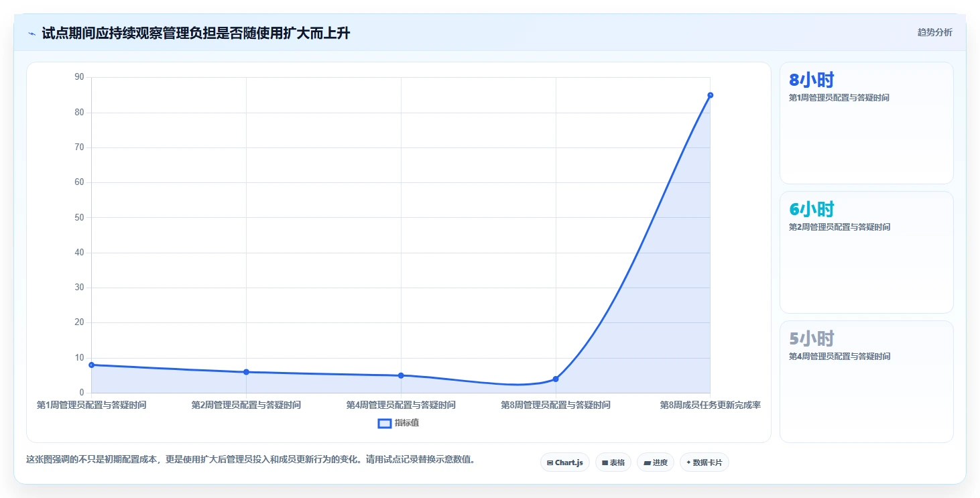Click the data point at 第8周管理员配置与答疑时间
Screen dimensions: 980x498
point(556,379)
